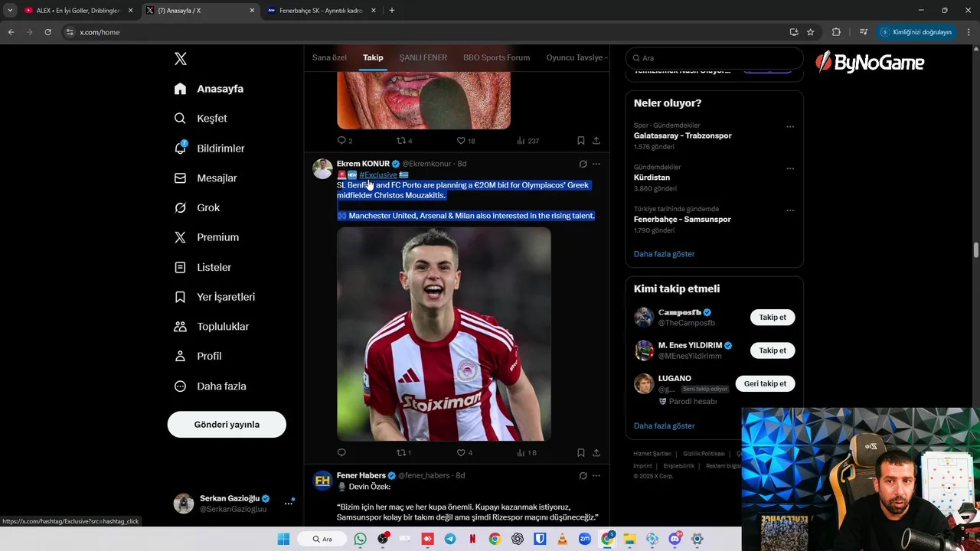
Task: Open BBO Sports Forum tab
Action: (496, 58)
